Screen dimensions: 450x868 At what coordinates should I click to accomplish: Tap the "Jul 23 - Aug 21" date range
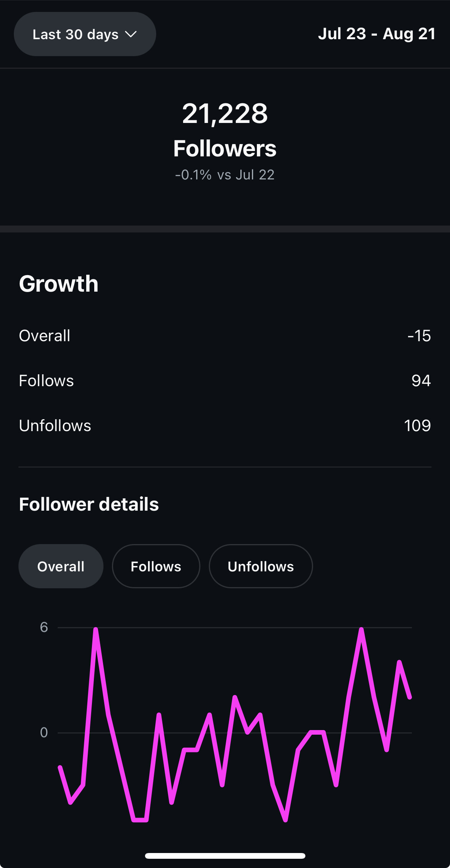click(377, 34)
